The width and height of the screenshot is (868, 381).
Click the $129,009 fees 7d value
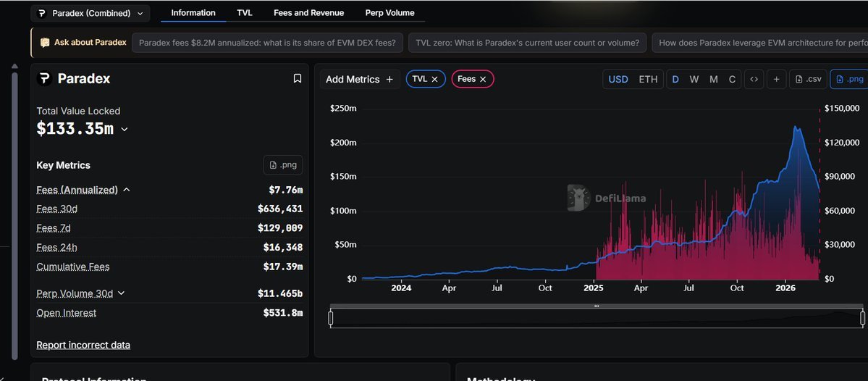click(280, 228)
